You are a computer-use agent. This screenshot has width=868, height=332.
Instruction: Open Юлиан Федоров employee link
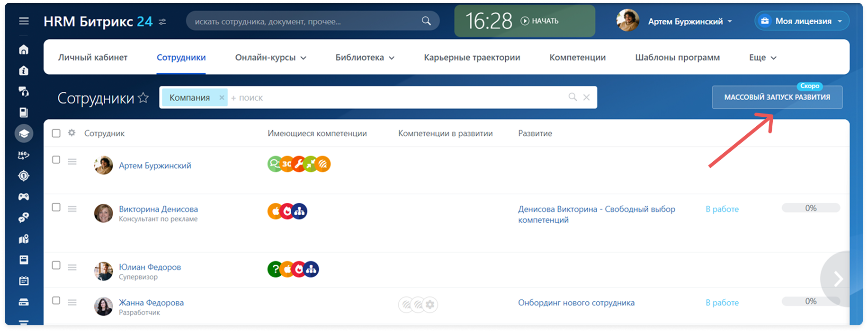150,267
